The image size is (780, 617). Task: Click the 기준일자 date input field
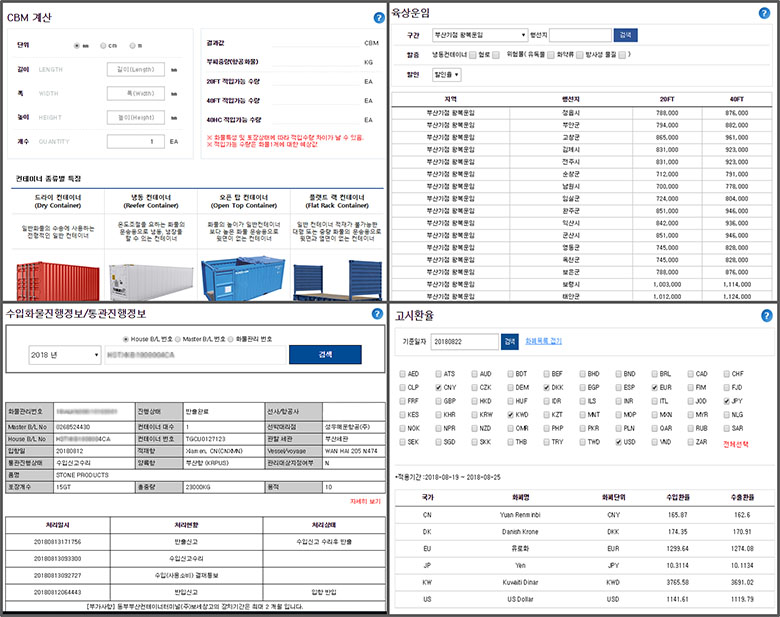tap(464, 341)
